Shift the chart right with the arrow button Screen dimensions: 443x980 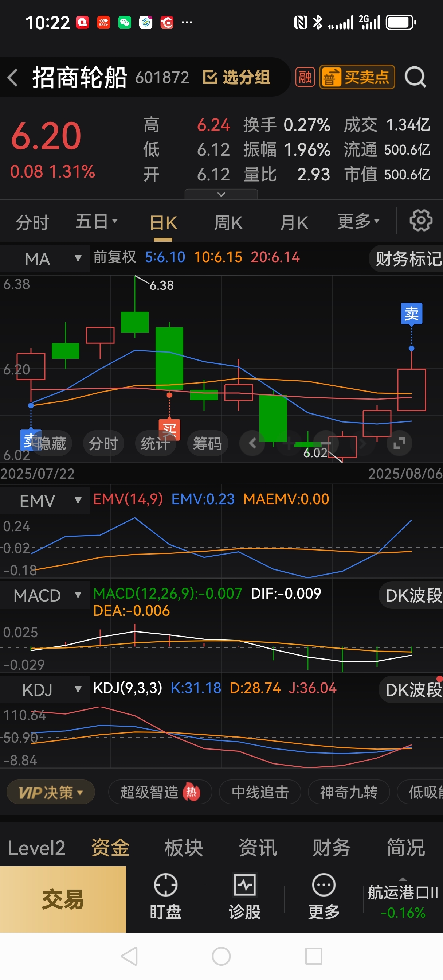(x=362, y=443)
